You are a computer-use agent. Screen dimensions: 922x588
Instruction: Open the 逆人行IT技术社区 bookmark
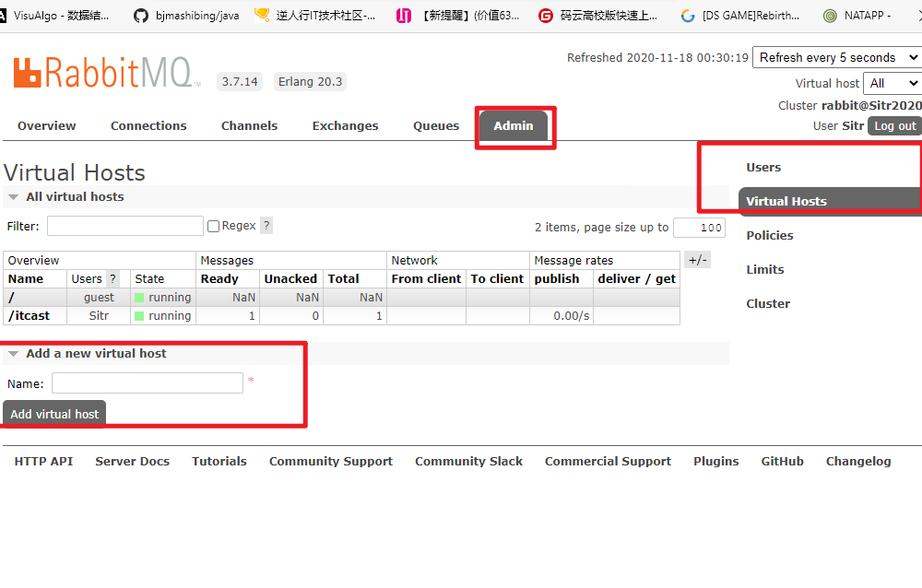(314, 16)
